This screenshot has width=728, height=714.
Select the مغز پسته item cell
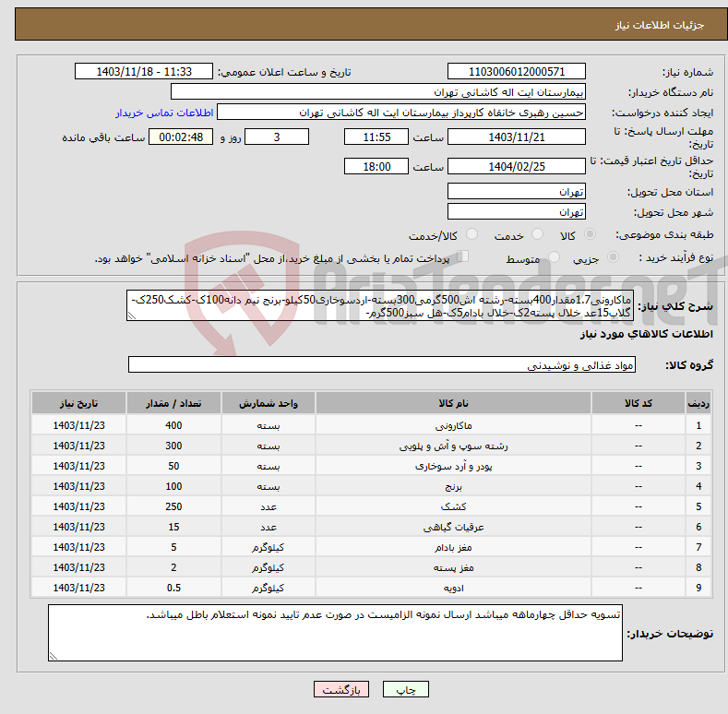click(453, 567)
